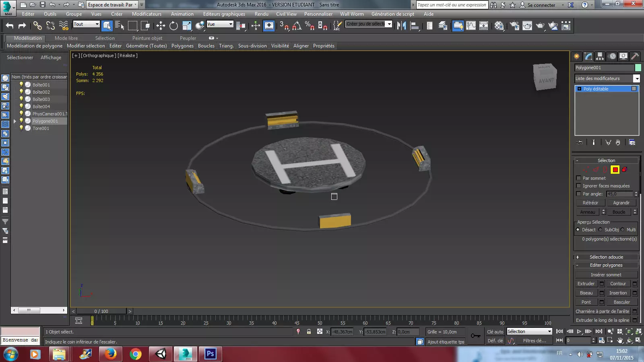Screen dimensions: 644x362
Task: Choose the Select and Rotate tool
Action: [173, 26]
